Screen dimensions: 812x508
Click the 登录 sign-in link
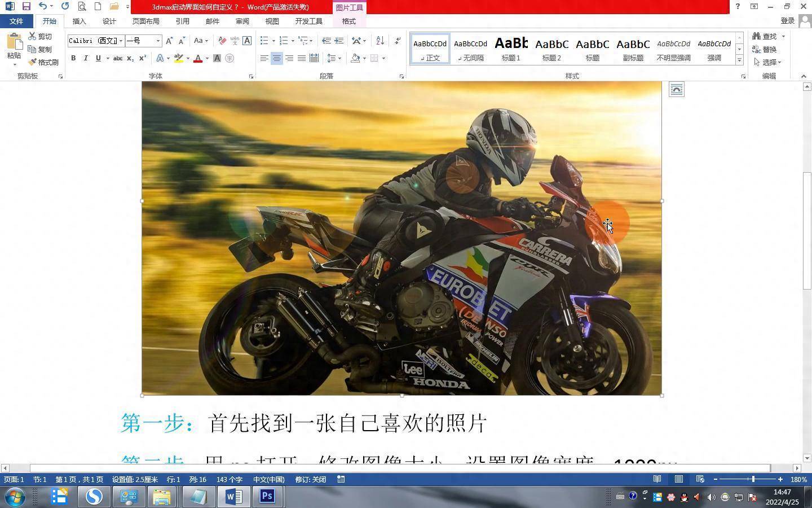click(787, 20)
